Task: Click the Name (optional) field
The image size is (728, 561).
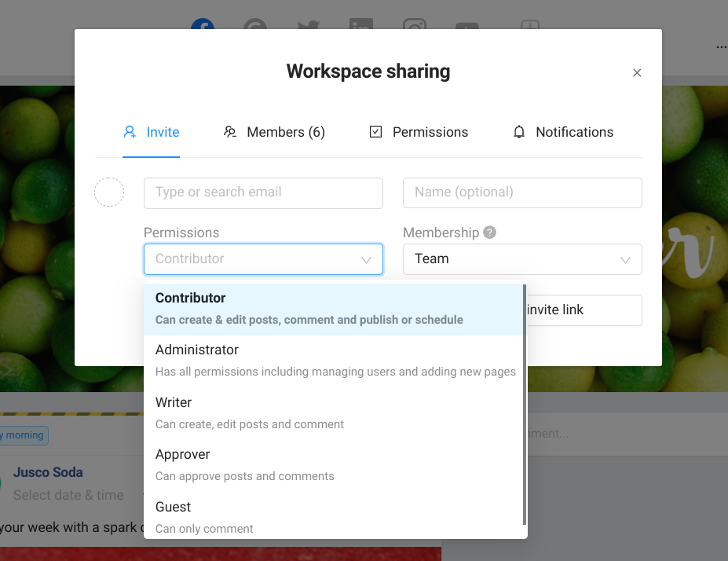Action: click(x=522, y=192)
